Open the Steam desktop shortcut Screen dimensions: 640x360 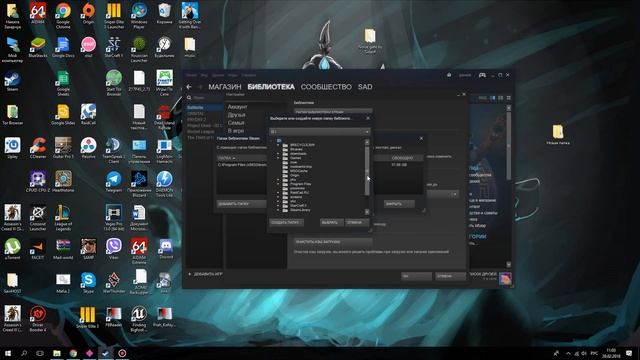coord(12,81)
